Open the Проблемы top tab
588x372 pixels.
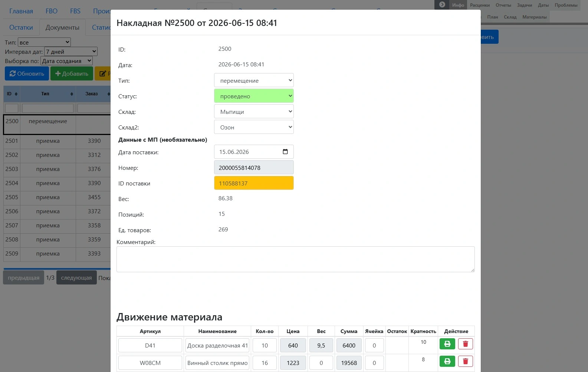click(566, 5)
